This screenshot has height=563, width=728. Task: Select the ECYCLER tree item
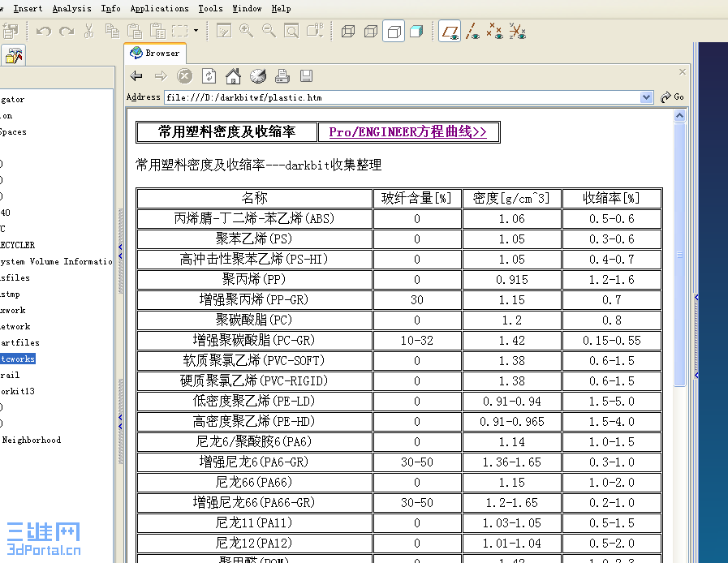[x=17, y=245]
